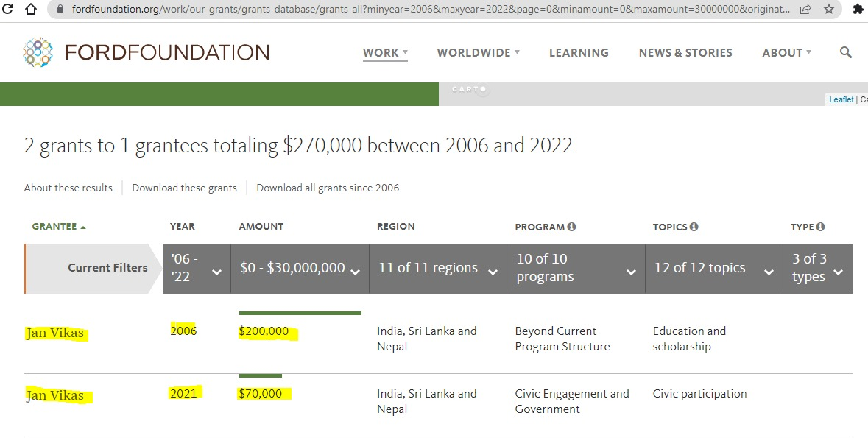Click the Ford Foundation logo
868x438 pixels.
coord(146,52)
